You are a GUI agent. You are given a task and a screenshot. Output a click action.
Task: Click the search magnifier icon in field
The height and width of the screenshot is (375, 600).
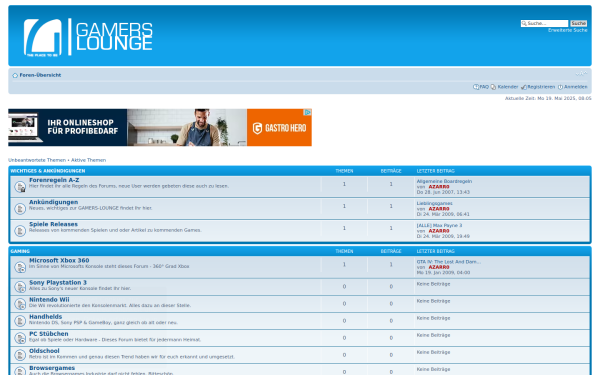pos(524,23)
